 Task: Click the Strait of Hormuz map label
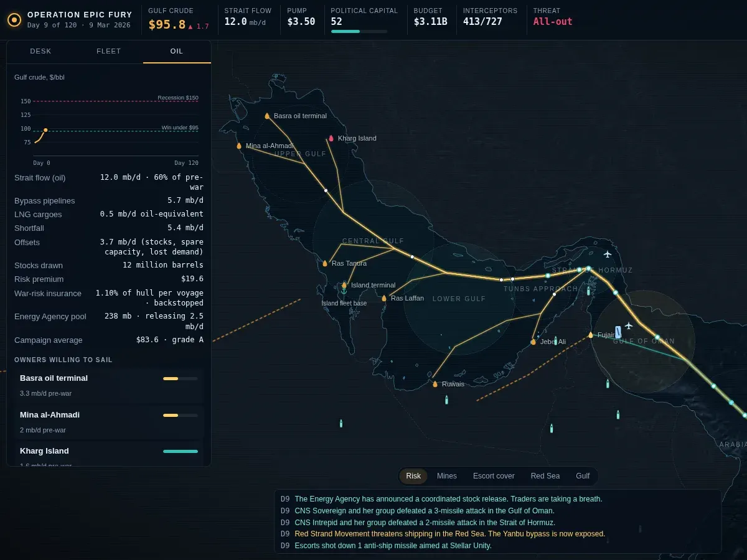[592, 270]
